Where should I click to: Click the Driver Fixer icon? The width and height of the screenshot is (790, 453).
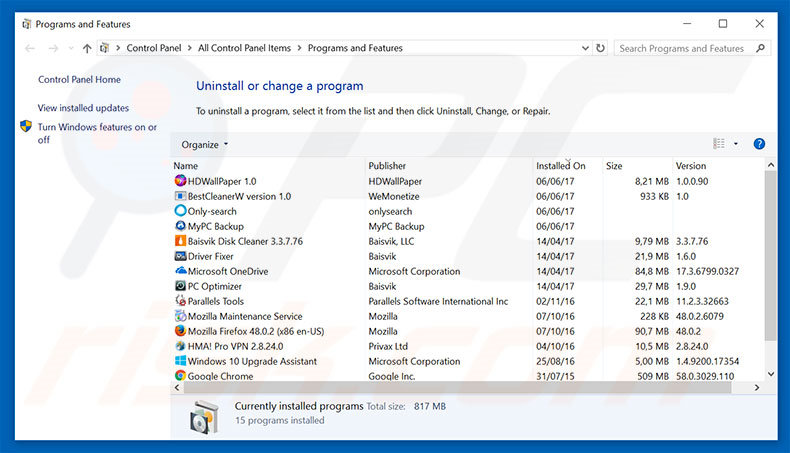180,256
